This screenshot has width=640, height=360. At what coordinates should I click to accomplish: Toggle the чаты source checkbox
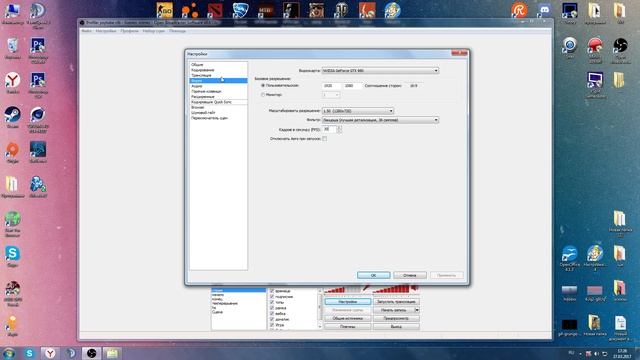[272, 302]
